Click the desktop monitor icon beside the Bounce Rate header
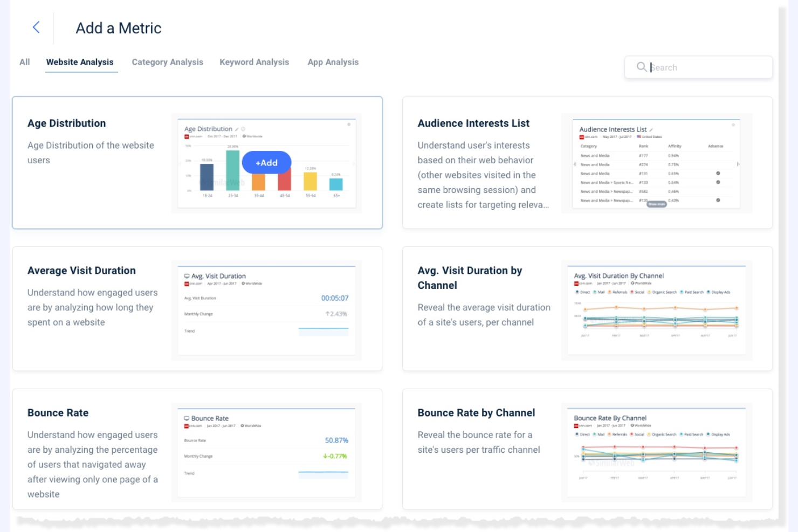 [187, 418]
